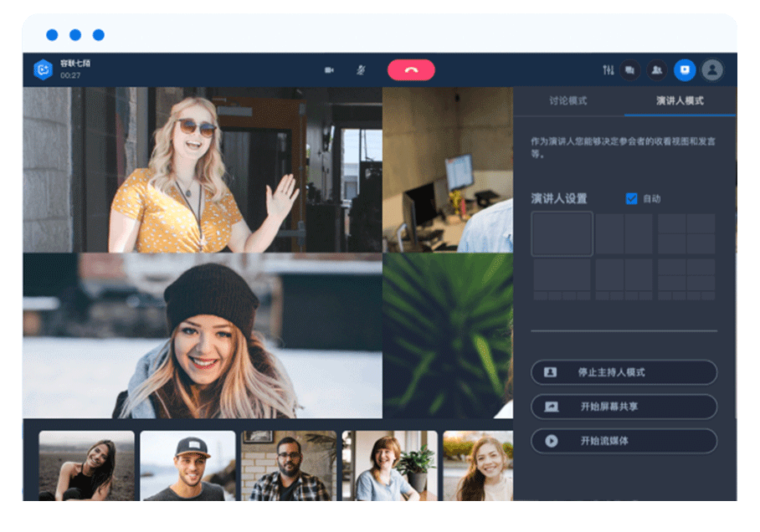Select the four-grid layout option

686,233
